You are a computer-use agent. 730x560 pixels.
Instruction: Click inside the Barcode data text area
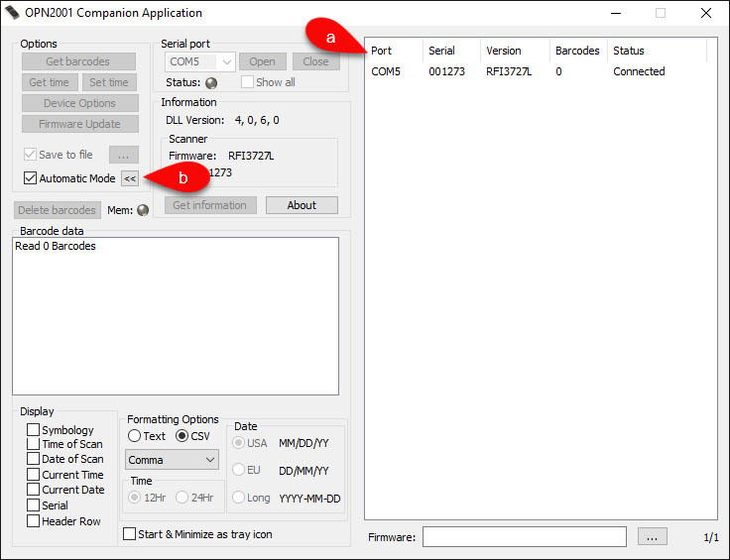176,316
